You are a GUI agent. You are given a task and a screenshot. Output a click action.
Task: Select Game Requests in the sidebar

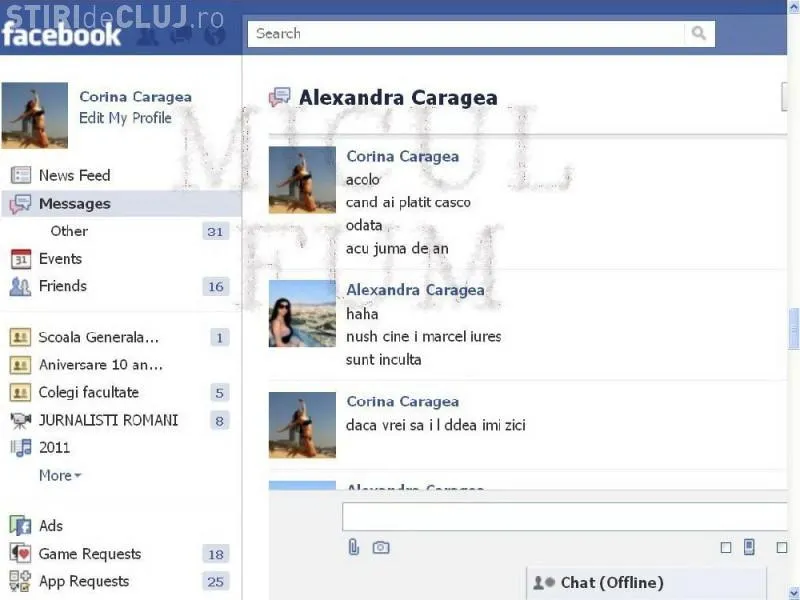(89, 554)
